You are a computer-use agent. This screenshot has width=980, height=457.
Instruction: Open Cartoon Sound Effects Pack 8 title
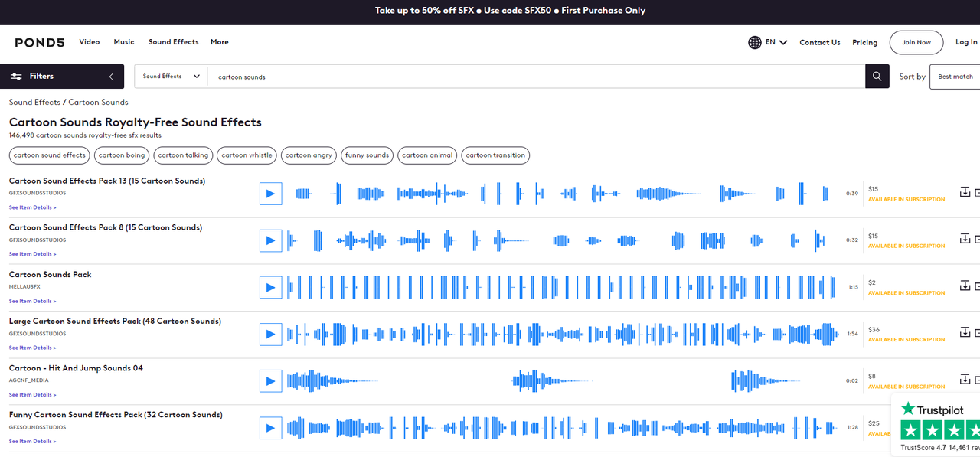106,228
